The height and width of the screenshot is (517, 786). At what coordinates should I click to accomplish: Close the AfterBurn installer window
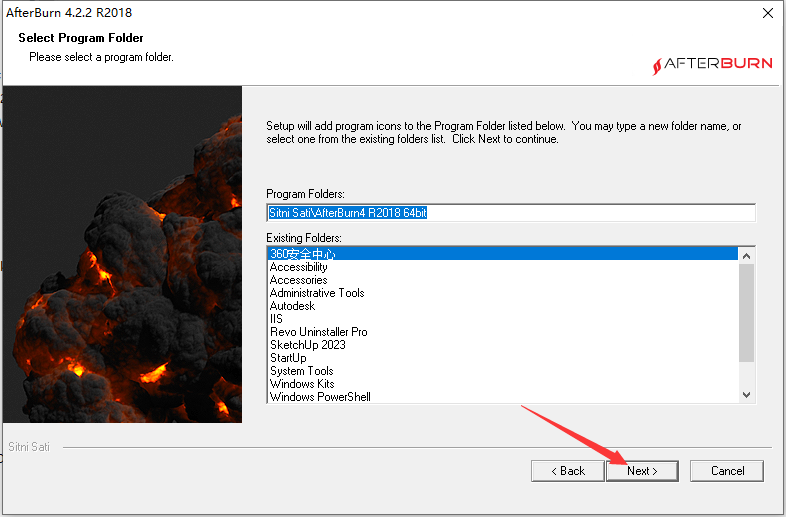point(767,13)
